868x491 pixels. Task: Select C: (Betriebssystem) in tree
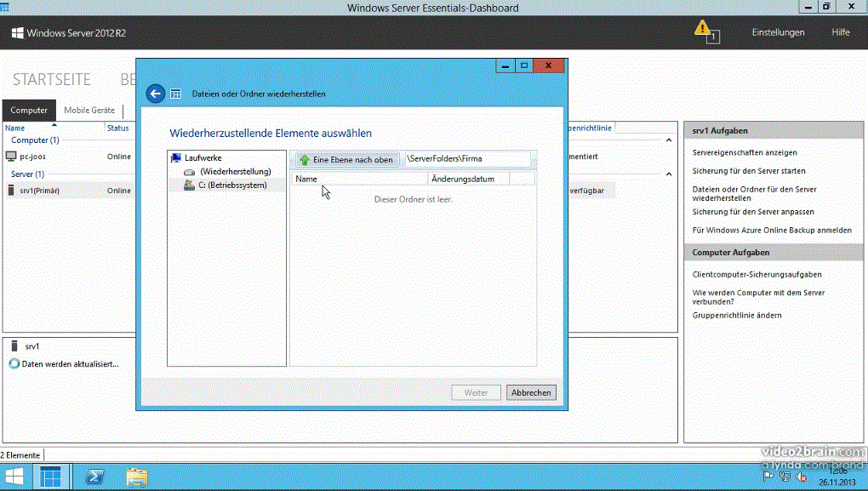click(232, 185)
